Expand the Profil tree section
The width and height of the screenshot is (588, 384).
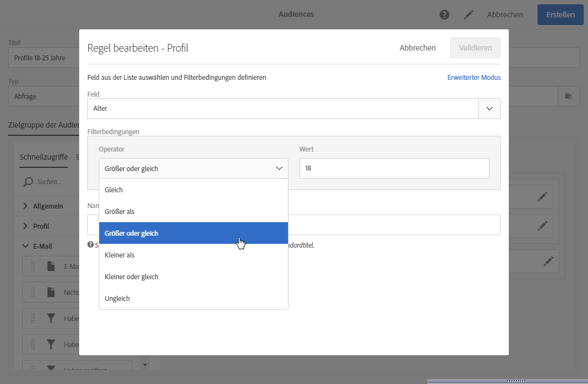click(x=25, y=226)
